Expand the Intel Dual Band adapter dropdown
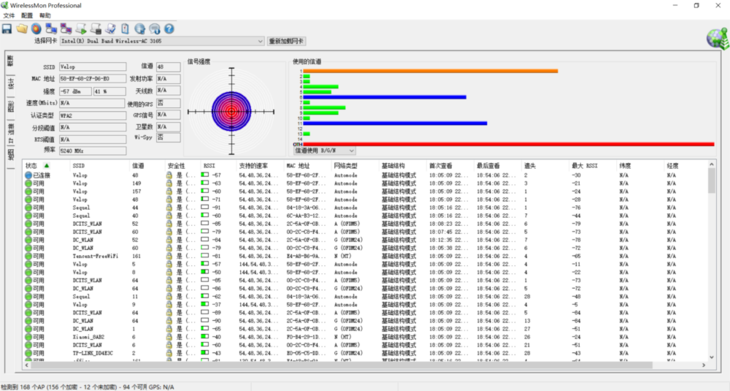 point(260,41)
